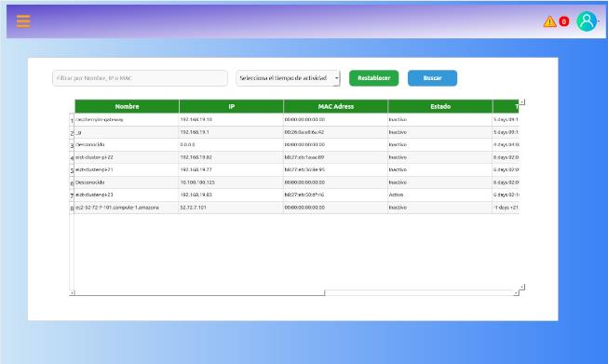The image size is (608, 364).
Task: Open the warning alerts triangle icon
Action: point(549,21)
